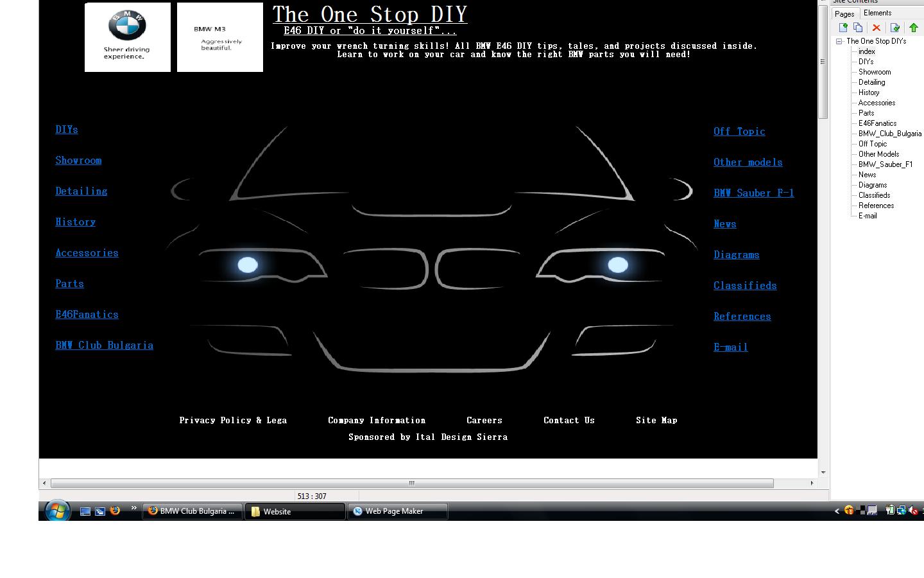The height and width of the screenshot is (578, 924).
Task: Select BMW_Club_Bulgaria page in tree
Action: coord(890,134)
